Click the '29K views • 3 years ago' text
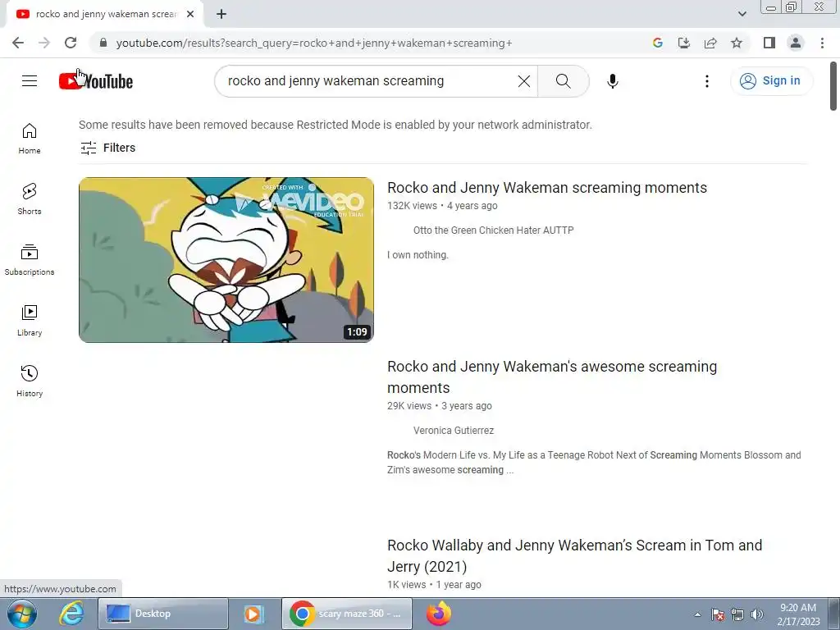840x630 pixels. (440, 406)
